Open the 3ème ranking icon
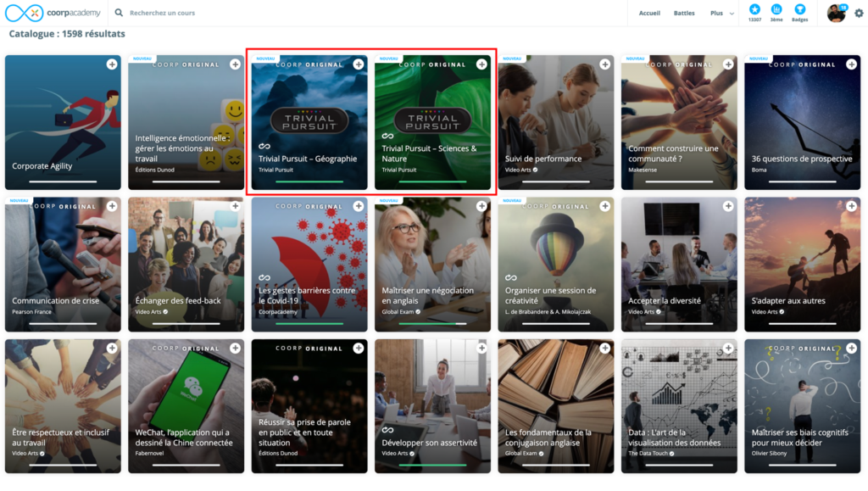 776,9
